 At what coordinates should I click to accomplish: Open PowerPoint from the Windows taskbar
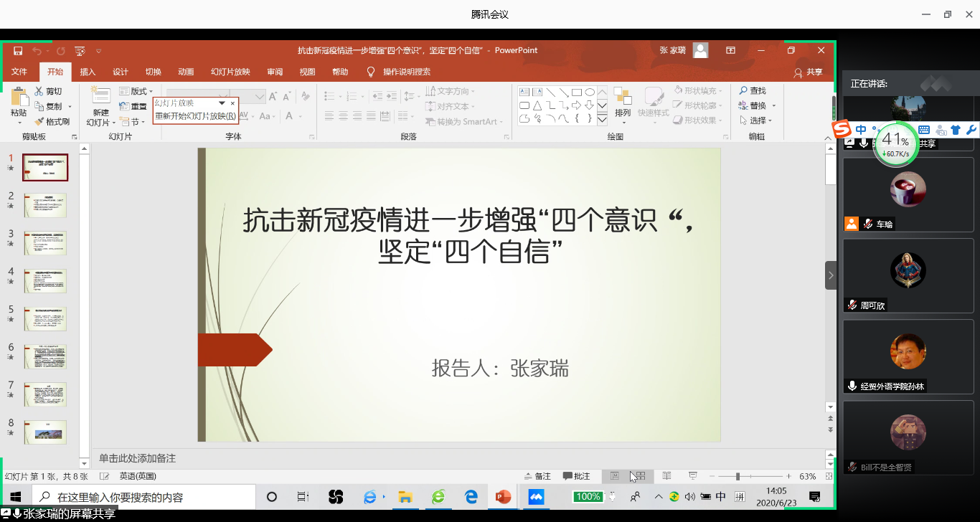504,496
